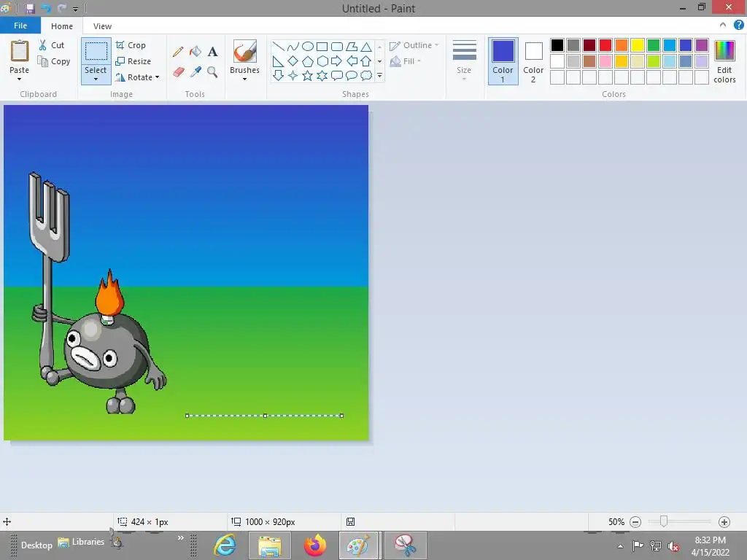Toggle the rectangular Select tool
This screenshot has width=747, height=560.
[x=96, y=51]
